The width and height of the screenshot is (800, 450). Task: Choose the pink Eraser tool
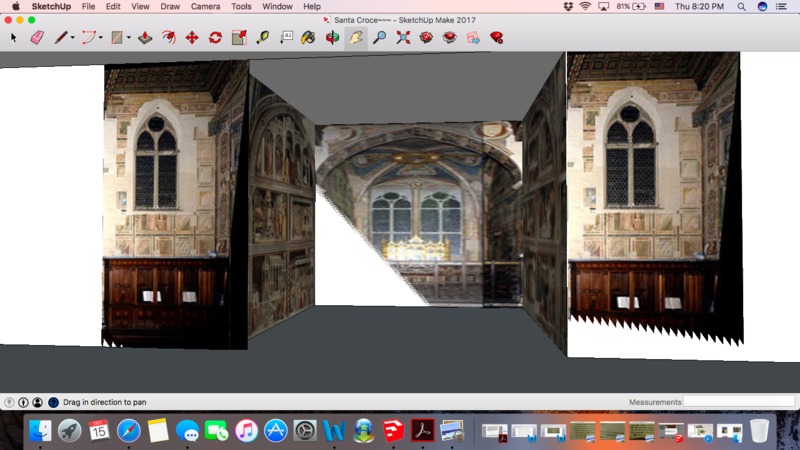click(x=37, y=38)
